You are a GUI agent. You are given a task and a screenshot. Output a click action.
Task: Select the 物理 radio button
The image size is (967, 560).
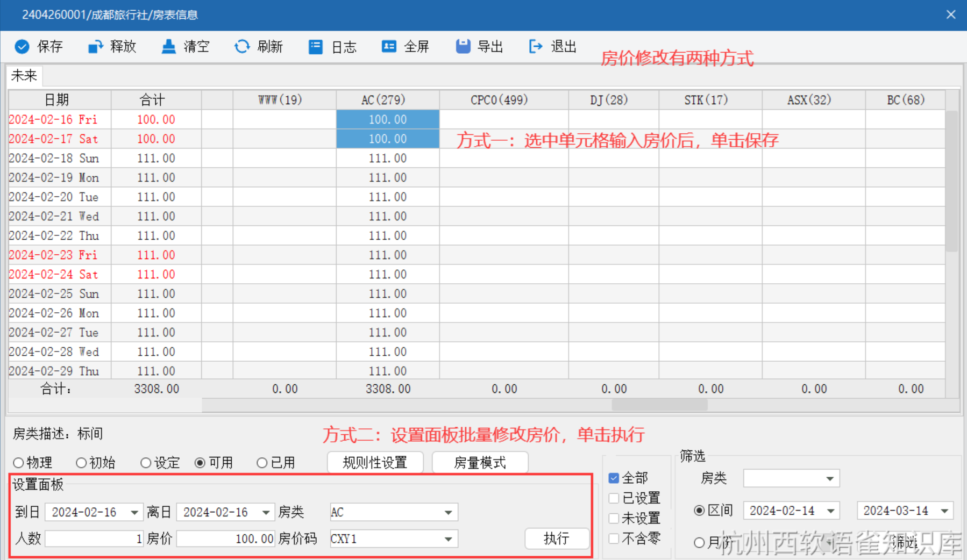19,463
